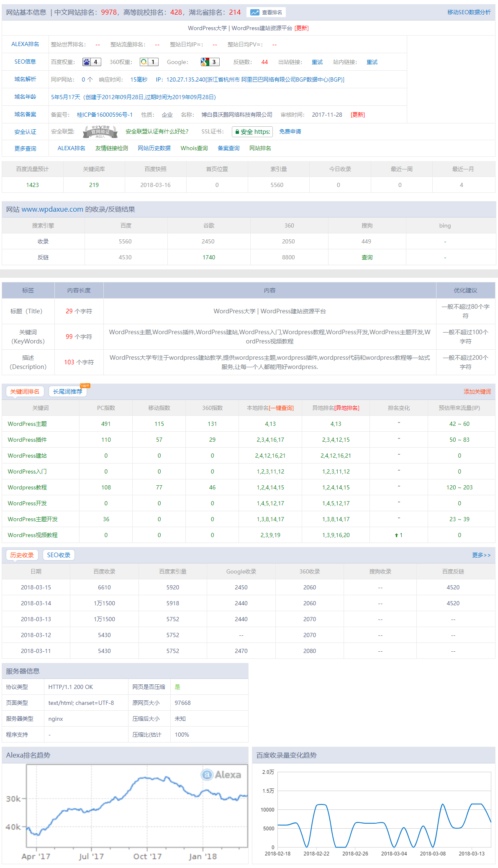Click server type value nginx
Screen dimensions: 498x868
point(56,719)
